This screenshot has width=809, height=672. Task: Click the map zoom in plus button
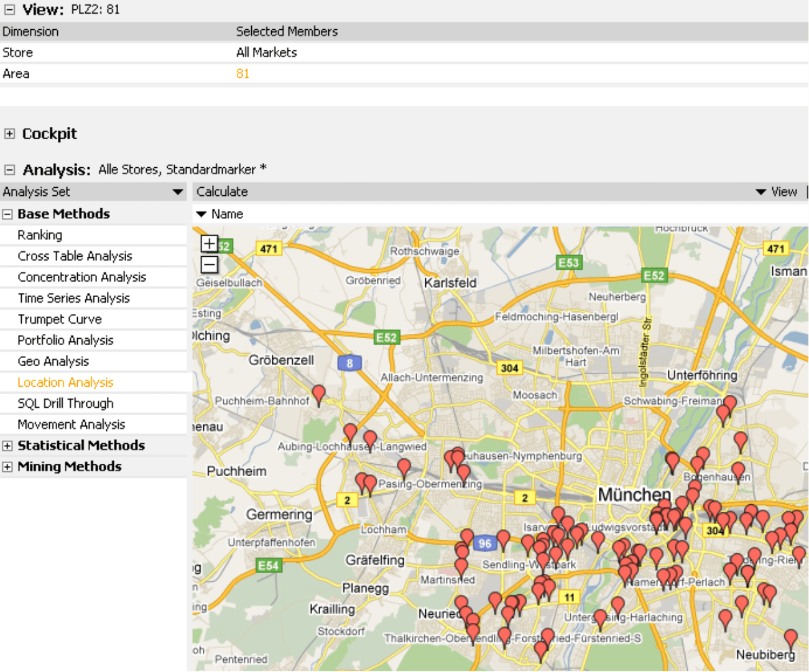click(210, 244)
